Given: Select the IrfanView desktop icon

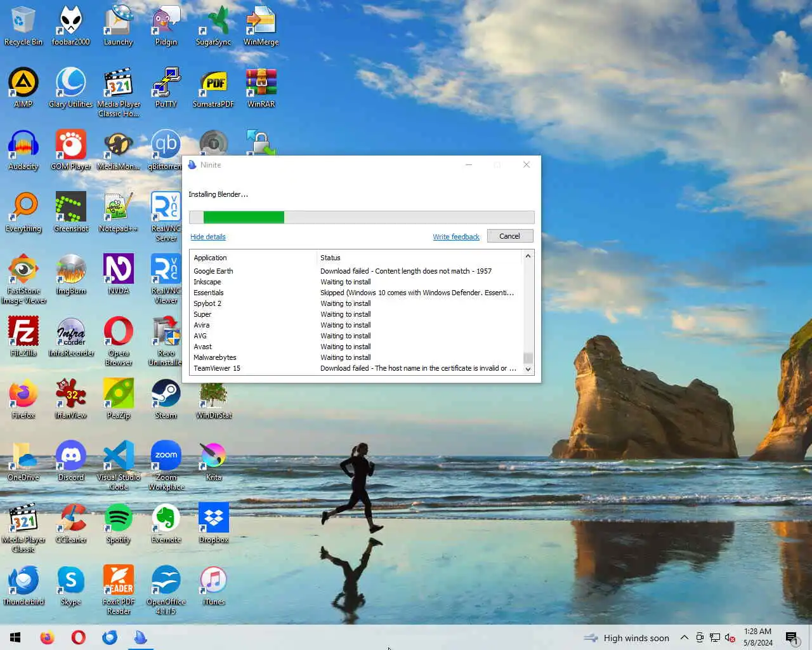Looking at the screenshot, I should pos(70,399).
